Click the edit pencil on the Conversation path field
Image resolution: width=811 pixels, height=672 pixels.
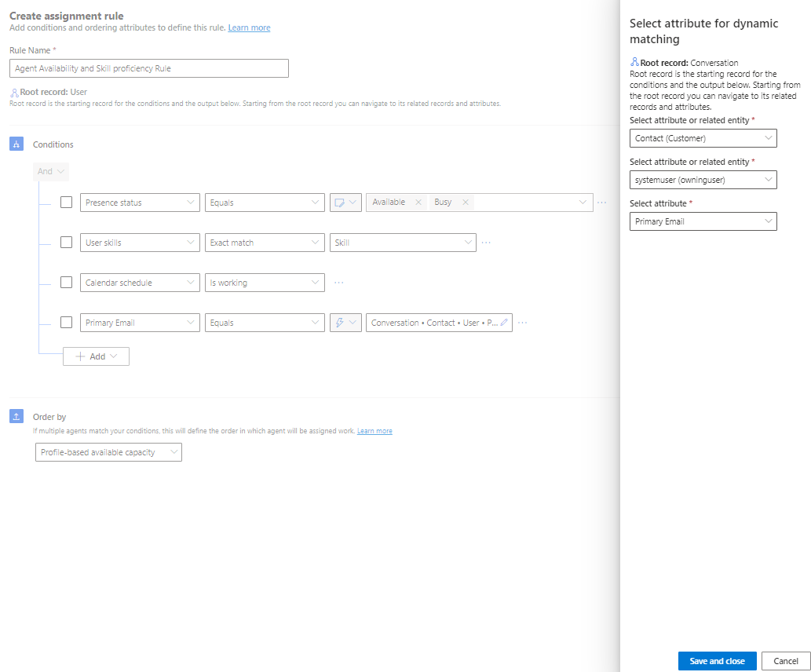pyautogui.click(x=503, y=322)
